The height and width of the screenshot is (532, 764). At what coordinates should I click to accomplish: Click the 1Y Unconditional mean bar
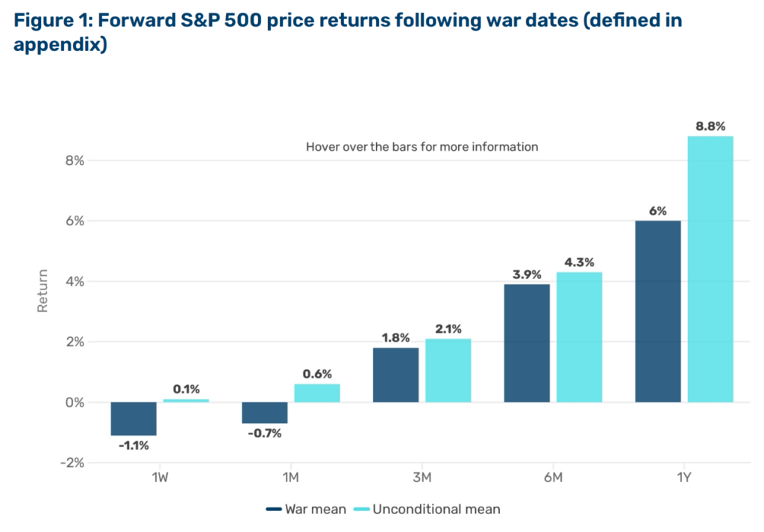(x=710, y=269)
